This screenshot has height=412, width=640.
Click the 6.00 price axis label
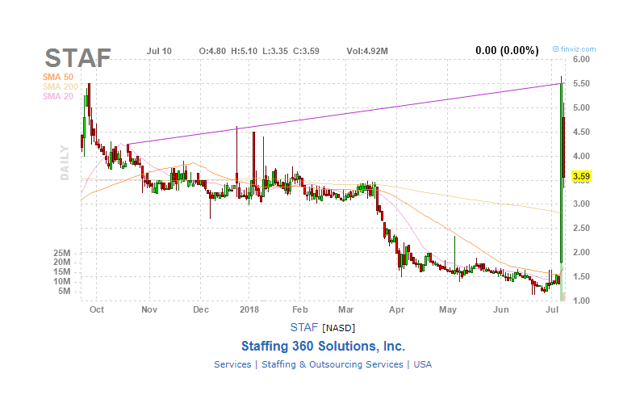(582, 59)
